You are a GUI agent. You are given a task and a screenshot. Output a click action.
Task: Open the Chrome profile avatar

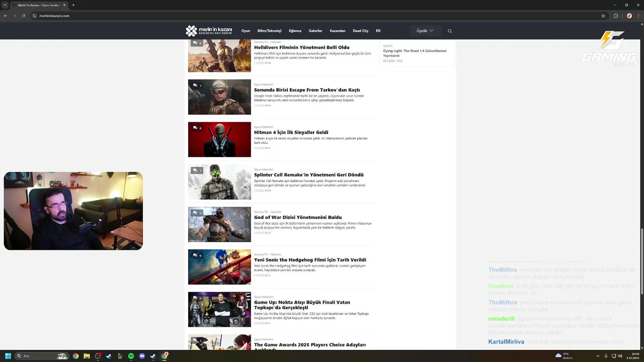tap(629, 16)
